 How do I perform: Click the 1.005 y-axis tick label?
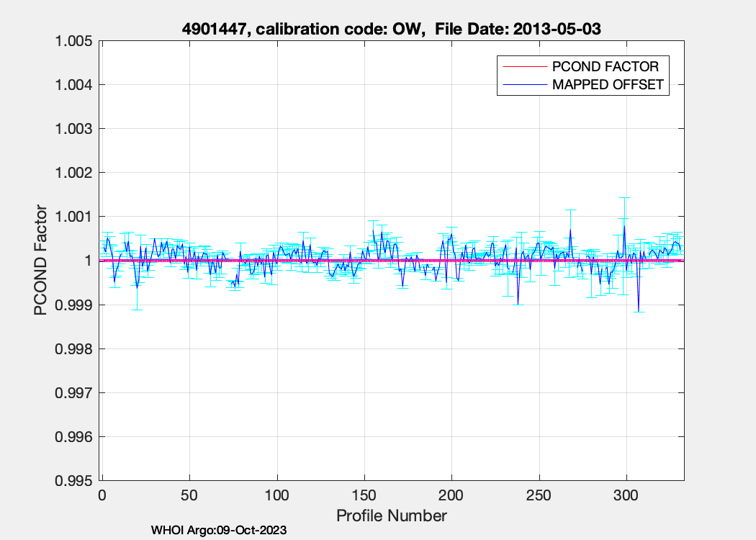(74, 40)
